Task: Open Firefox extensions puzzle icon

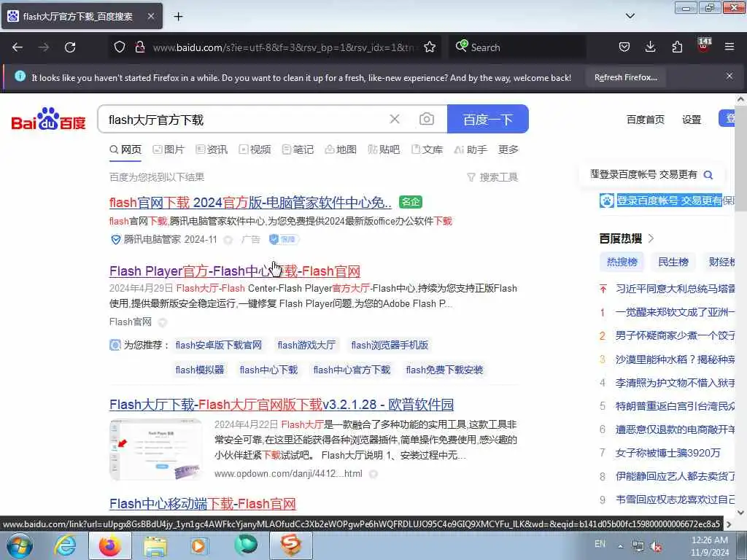Action: (x=677, y=47)
